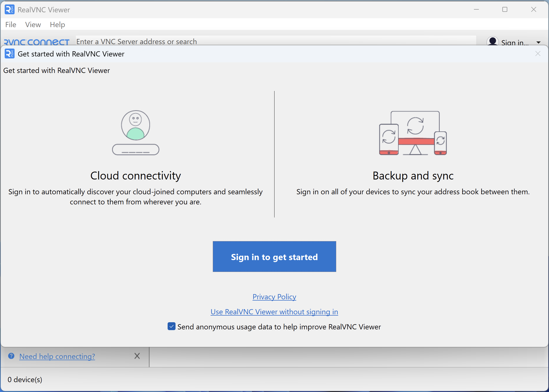Close the RealVNC Viewer main window
The height and width of the screenshot is (392, 549).
(533, 9)
